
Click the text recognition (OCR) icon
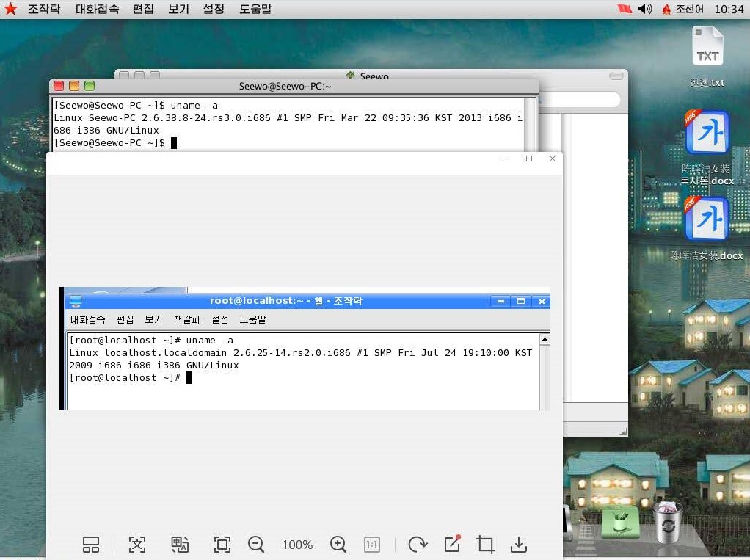point(136,544)
